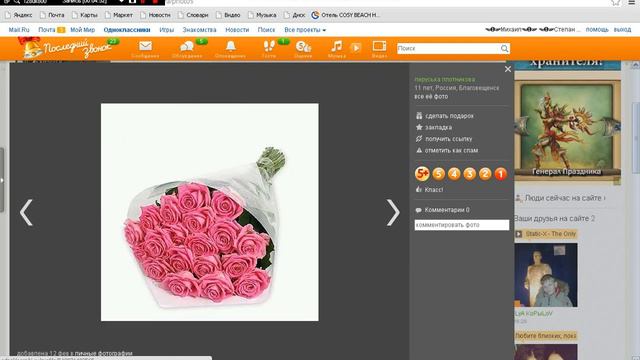Image resolution: width=640 pixels, height=360 pixels.
Task: Close the photo viewer
Action: [x=508, y=69]
